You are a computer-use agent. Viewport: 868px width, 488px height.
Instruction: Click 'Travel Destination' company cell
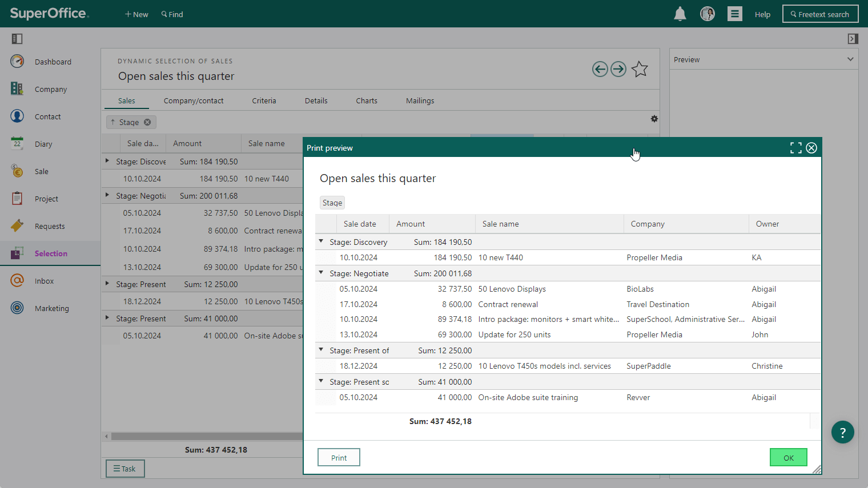[x=658, y=304]
